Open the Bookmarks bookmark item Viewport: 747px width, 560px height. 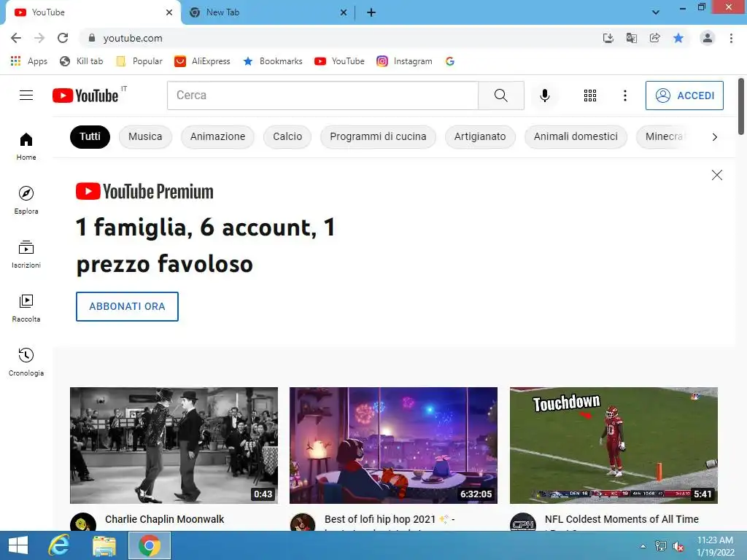click(273, 61)
